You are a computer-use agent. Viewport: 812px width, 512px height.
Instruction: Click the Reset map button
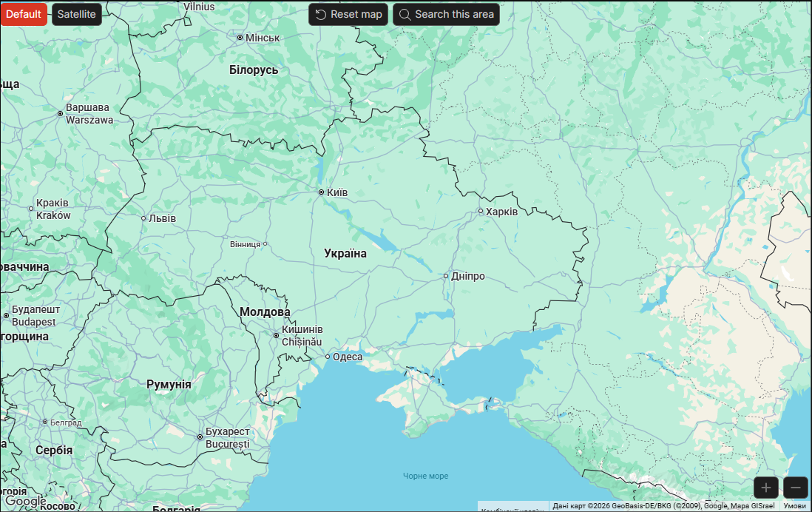click(x=348, y=15)
